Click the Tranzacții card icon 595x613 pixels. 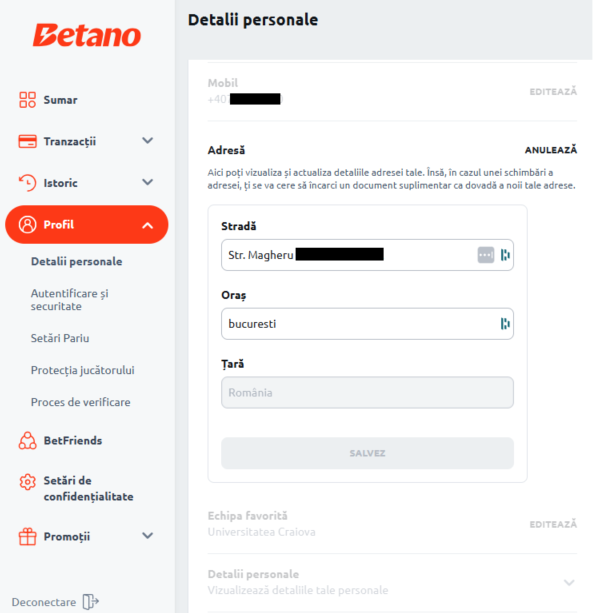(x=27, y=141)
